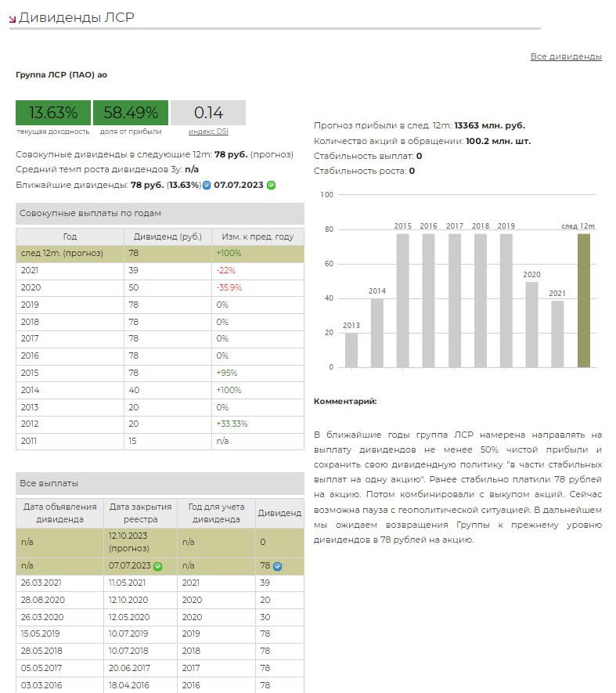Click the 'Дата закрытия реестра' column header
The width and height of the screenshot is (616, 693).
click(x=141, y=513)
